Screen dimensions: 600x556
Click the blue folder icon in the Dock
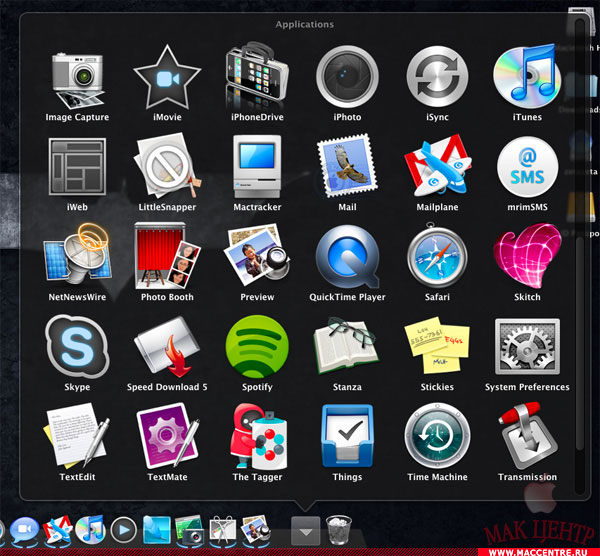click(157, 530)
